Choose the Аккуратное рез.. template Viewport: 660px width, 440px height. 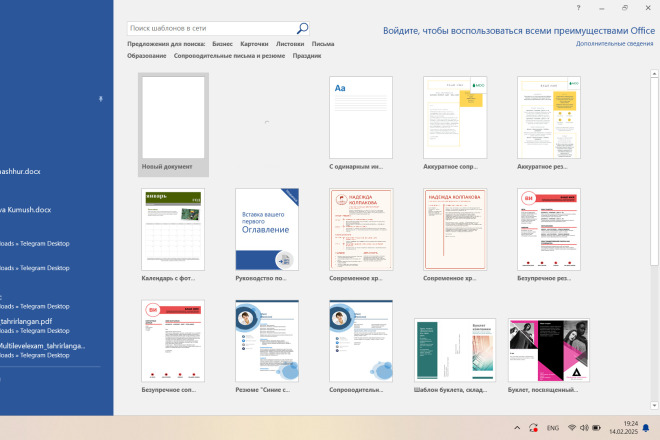tap(548, 123)
